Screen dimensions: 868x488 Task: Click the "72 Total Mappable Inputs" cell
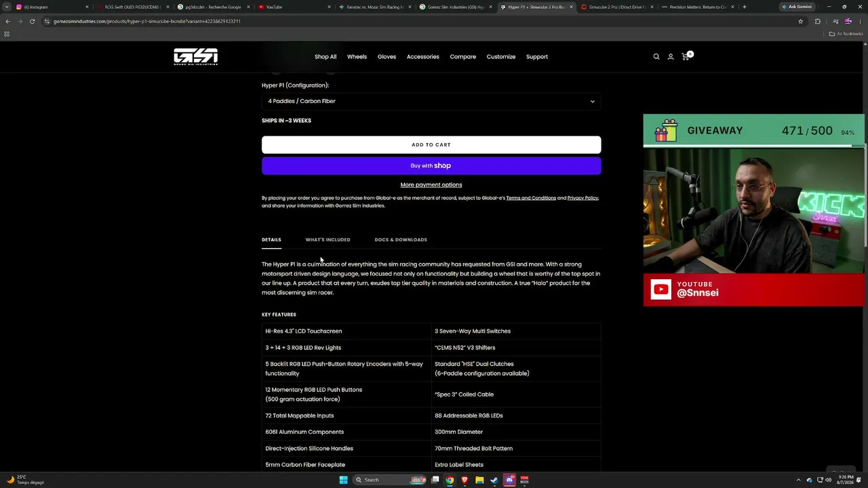tap(347, 415)
